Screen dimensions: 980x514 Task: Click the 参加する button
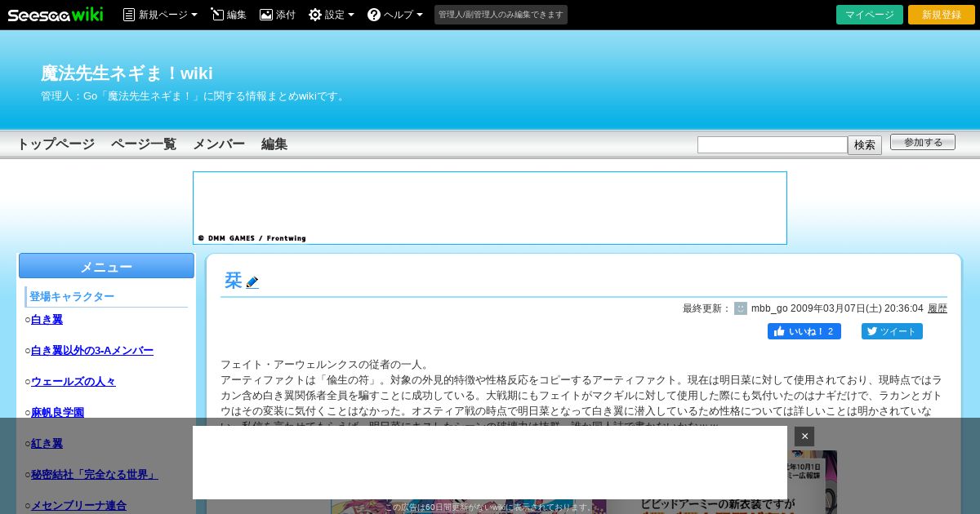click(x=923, y=142)
